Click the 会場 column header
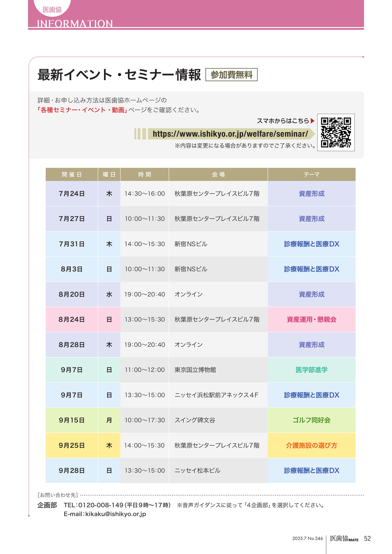 [218, 175]
